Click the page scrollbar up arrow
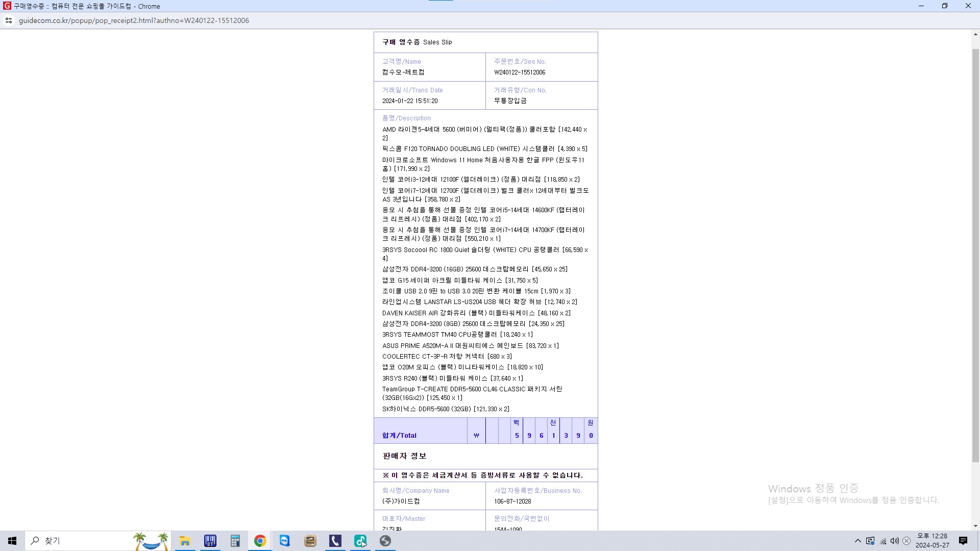This screenshot has height=551, width=980. coord(975,35)
